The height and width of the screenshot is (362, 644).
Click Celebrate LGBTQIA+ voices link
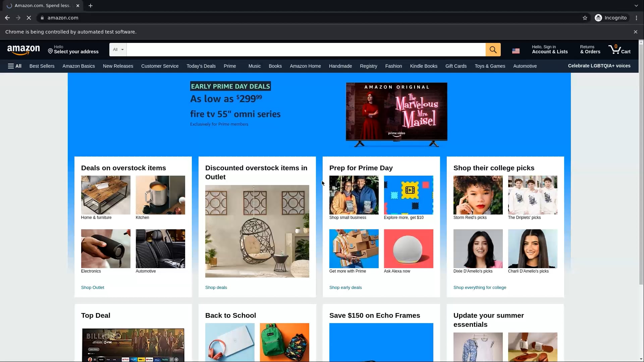coord(599,66)
